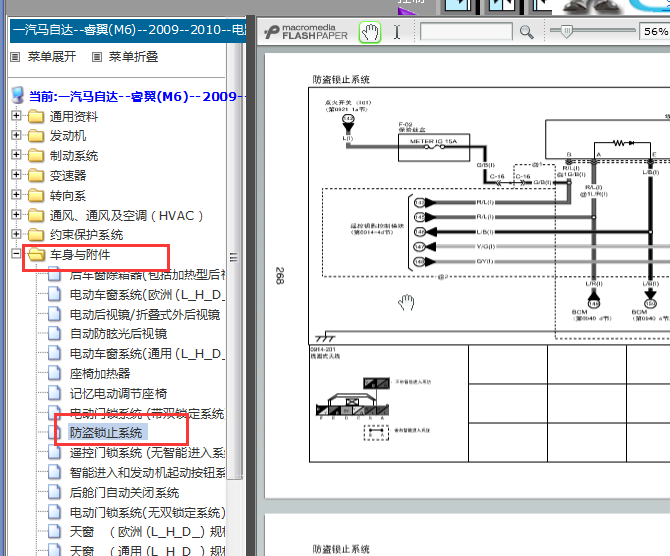This screenshot has width=670, height=556.
Task: Open 后舱门自动关闭系统 document
Action: (x=124, y=493)
